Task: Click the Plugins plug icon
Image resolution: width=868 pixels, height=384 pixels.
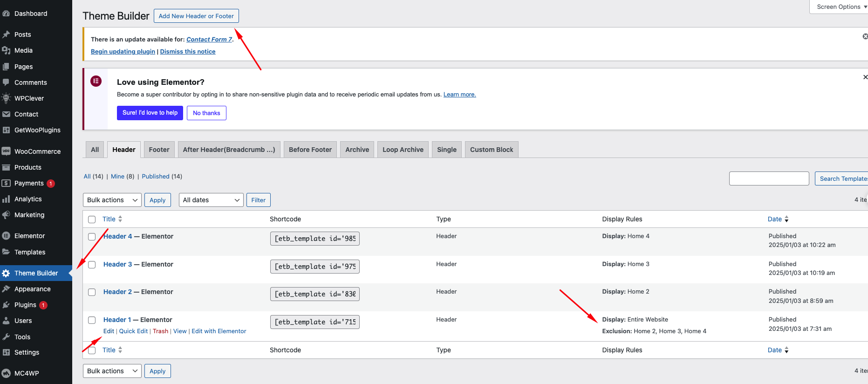Action: click(x=6, y=305)
